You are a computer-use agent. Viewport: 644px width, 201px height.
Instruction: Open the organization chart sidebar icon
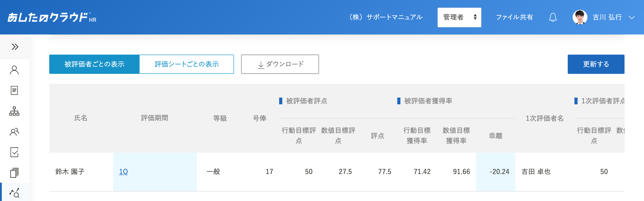14,111
